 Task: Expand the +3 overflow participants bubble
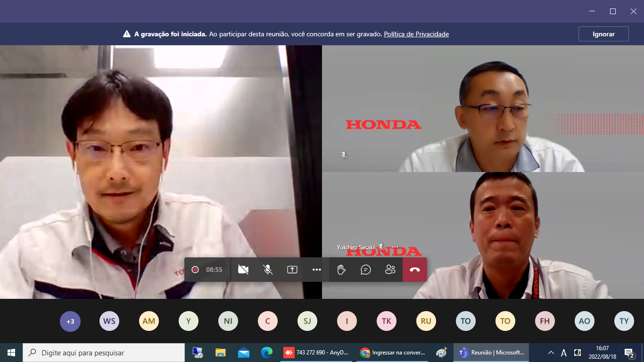click(x=70, y=321)
